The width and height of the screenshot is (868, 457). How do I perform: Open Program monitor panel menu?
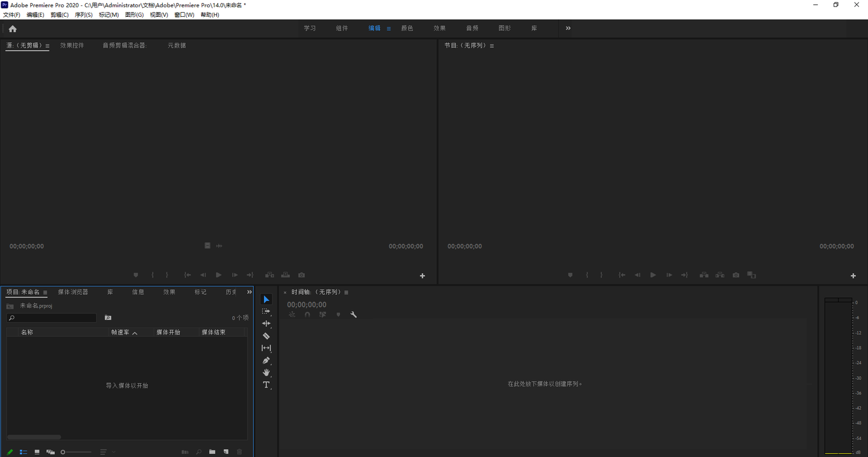(492, 46)
